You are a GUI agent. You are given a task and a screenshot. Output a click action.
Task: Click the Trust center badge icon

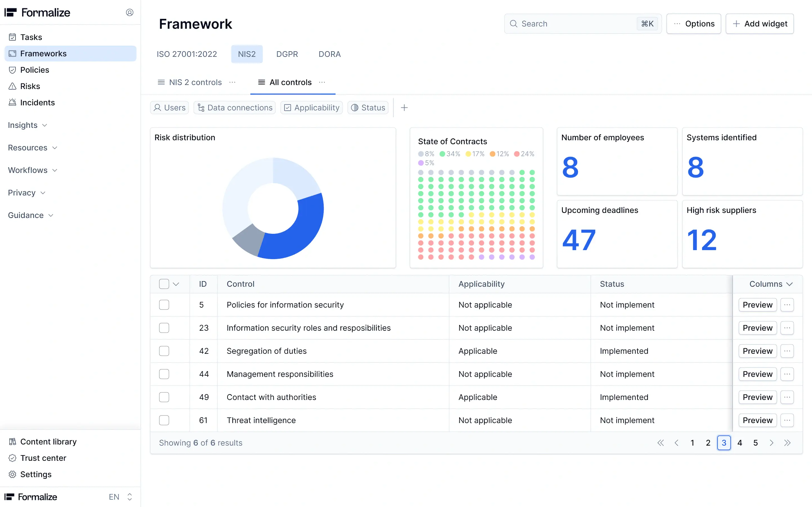click(12, 458)
